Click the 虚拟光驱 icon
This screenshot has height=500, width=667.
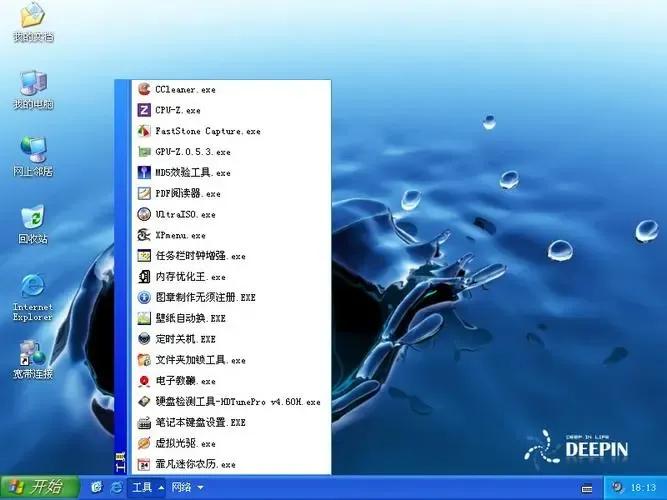[x=144, y=443]
